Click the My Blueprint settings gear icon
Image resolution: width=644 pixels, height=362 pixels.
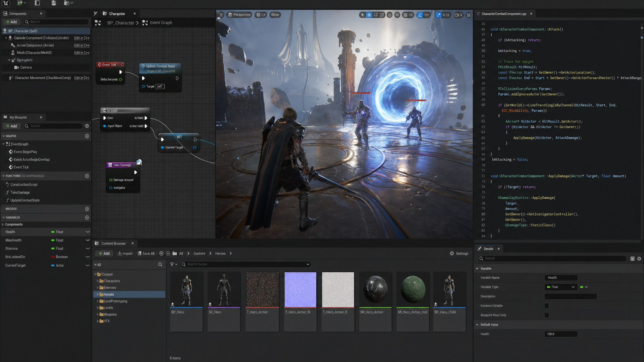tap(87, 126)
